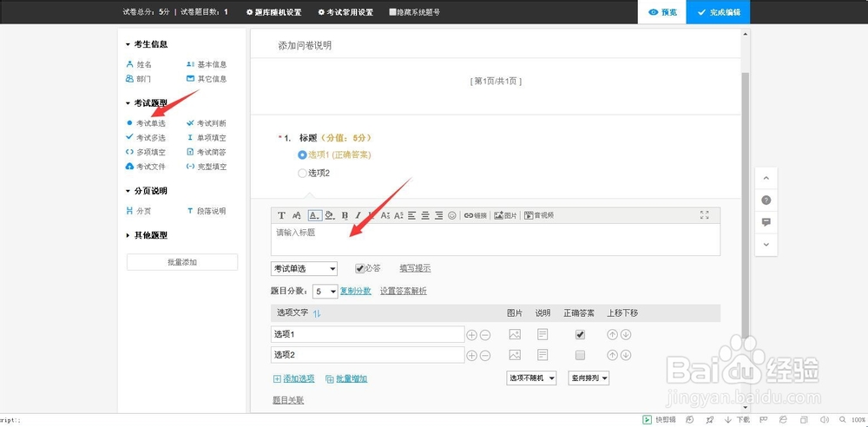Uncheck correct answer for 选项1
The height and width of the screenshot is (427, 868).
[x=580, y=334]
